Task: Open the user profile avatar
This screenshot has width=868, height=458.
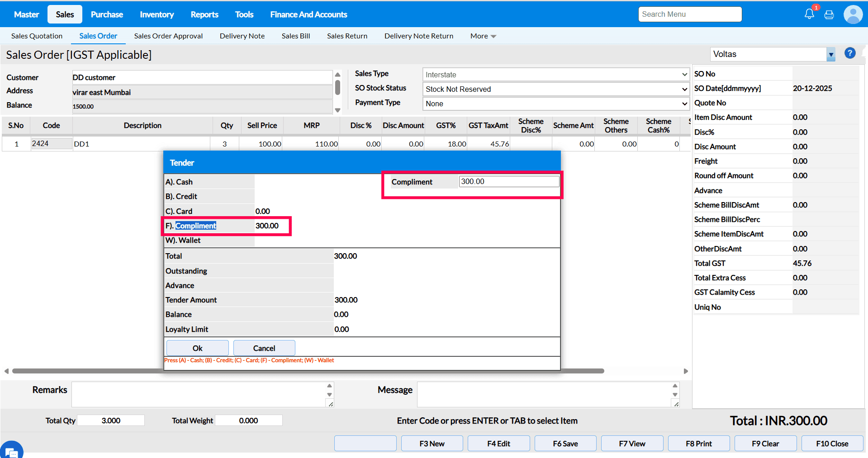Action: 853,14
